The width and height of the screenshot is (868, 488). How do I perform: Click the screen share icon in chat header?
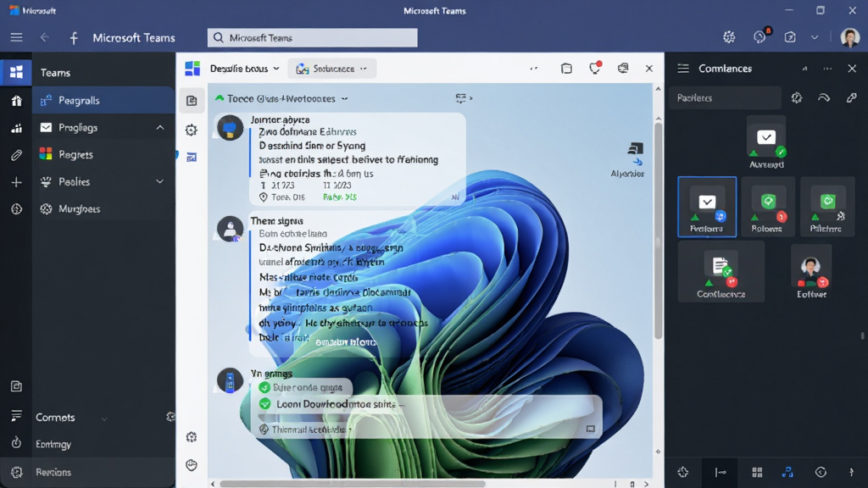click(x=623, y=68)
